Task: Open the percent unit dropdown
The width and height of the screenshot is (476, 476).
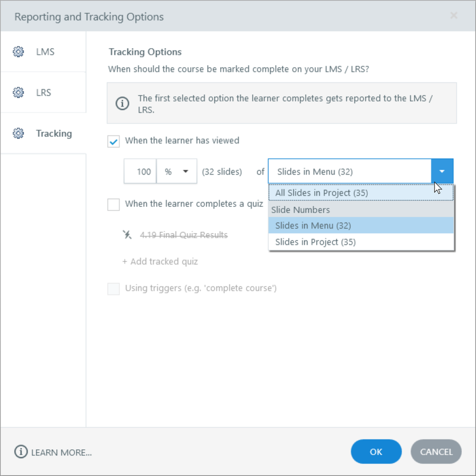Action: pos(177,172)
